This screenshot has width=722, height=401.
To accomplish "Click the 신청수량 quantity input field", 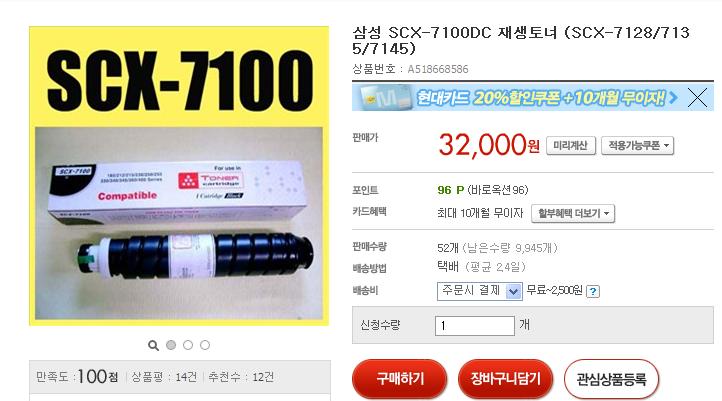I will [x=475, y=326].
